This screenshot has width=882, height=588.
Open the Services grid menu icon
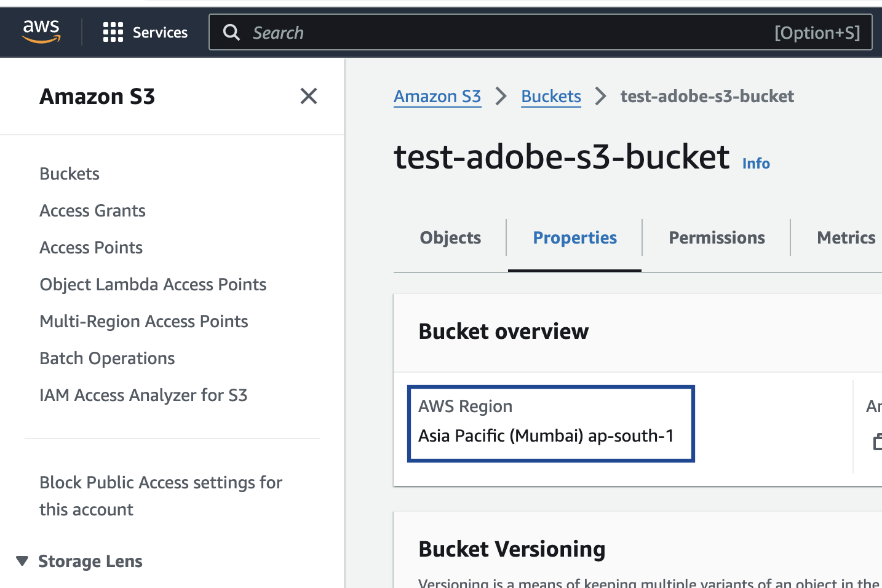coord(113,32)
